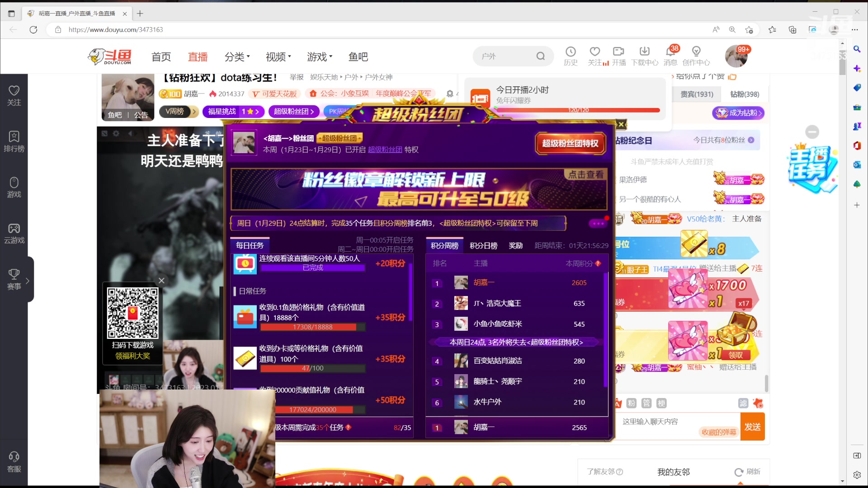Screen dimensions: 868x488
Task: Click the 领取 claim button
Action: [735, 355]
